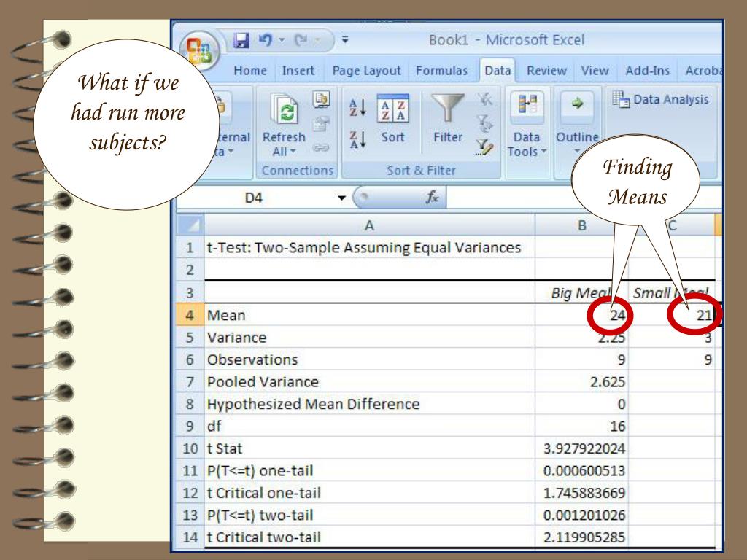Screen dimensions: 747x560
Task: Click the Observations label cell
Action: [x=369, y=359]
